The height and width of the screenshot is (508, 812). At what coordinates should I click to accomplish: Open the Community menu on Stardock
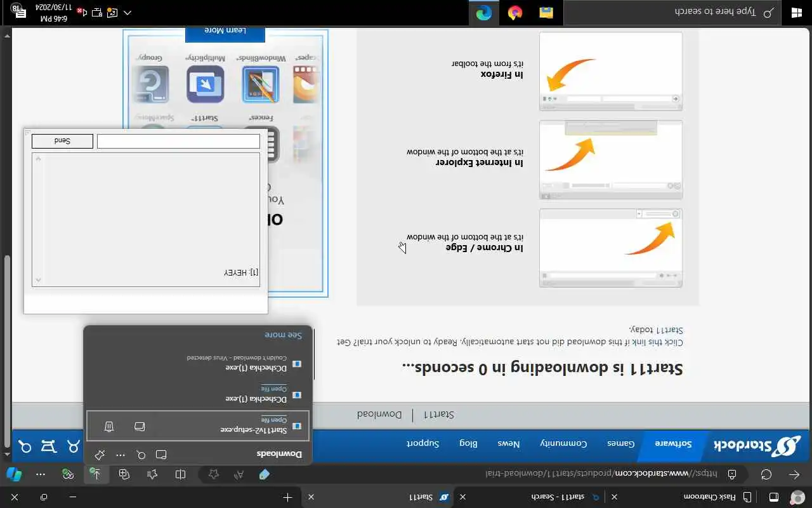pyautogui.click(x=563, y=444)
